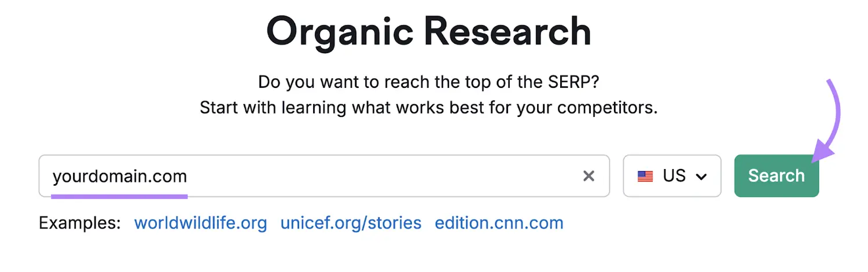The width and height of the screenshot is (868, 272).
Task: Click the US label in country selector
Action: [x=674, y=176]
